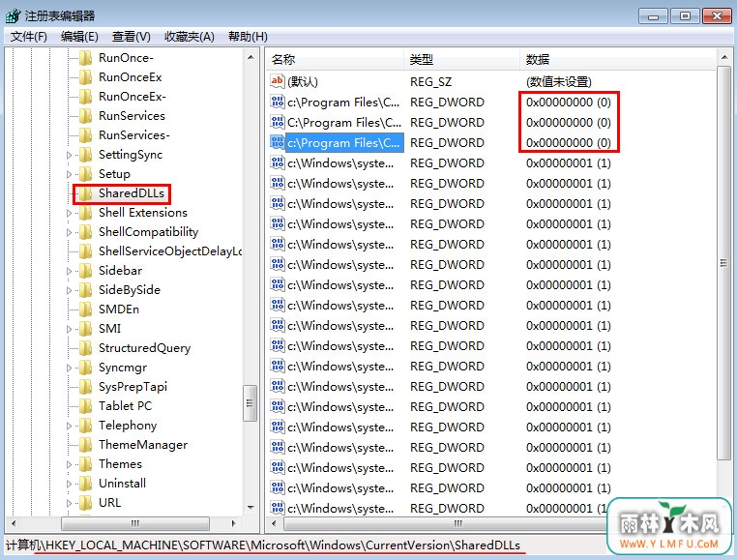Click the RunServices folder icon
The height and width of the screenshot is (560, 737).
(85, 116)
